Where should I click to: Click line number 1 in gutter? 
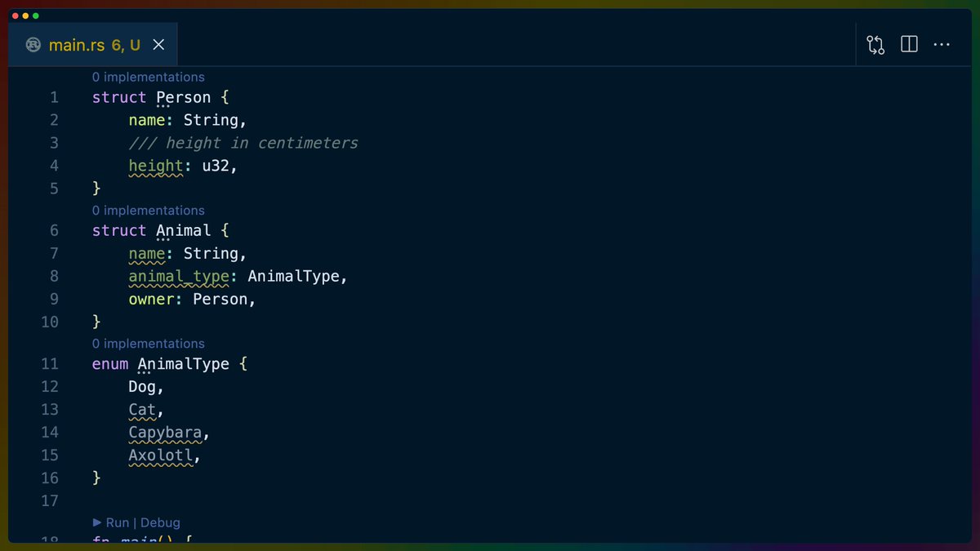[54, 97]
